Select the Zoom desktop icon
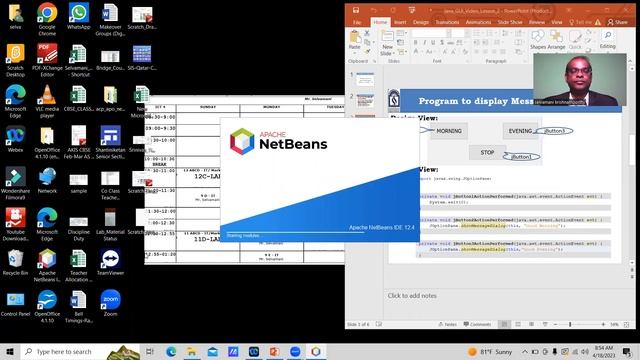Screen dimensions: 640x360 point(110,300)
